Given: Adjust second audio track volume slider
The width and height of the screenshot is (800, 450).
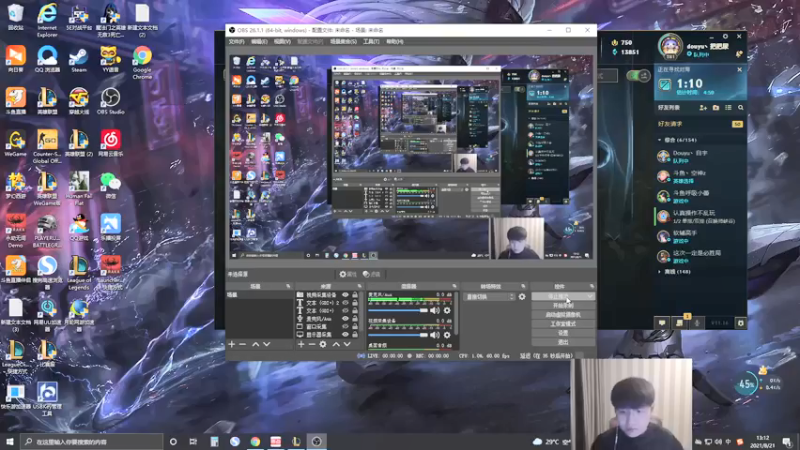Looking at the screenshot, I should tap(398, 335).
